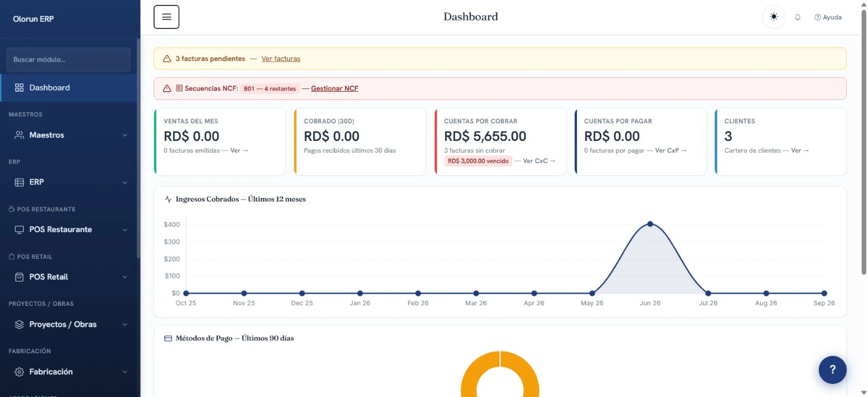Expand the Fabricación chevron

(x=125, y=372)
